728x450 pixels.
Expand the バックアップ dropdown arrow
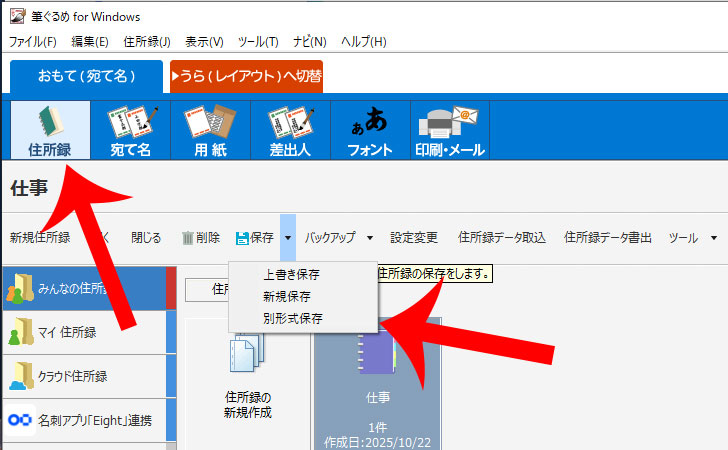[369, 238]
